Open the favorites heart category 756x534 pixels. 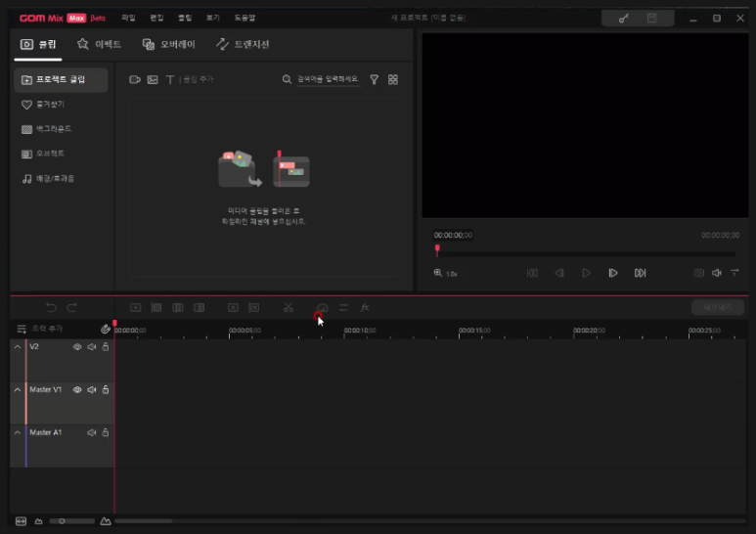42,105
